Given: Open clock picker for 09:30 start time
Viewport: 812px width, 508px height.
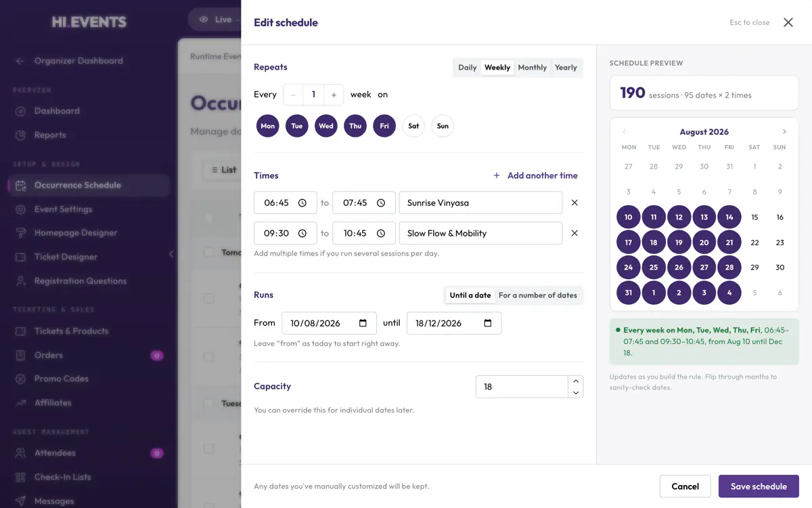Looking at the screenshot, I should [302, 233].
